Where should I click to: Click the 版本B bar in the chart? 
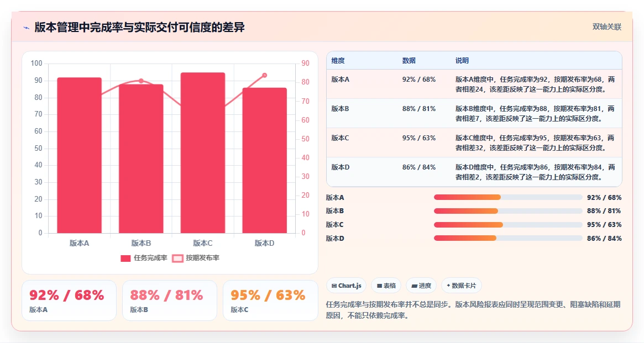coord(141,159)
